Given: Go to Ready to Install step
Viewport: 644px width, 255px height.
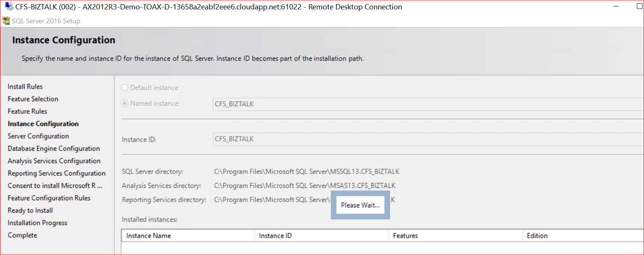Looking at the screenshot, I should click(30, 210).
